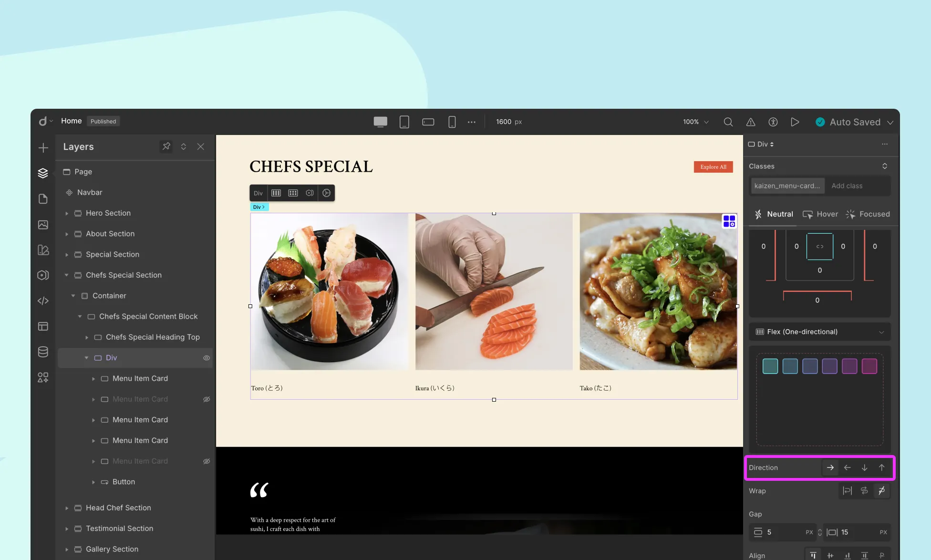This screenshot has height=560, width=931.
Task: Switch to the Focused state tab
Action: point(868,214)
